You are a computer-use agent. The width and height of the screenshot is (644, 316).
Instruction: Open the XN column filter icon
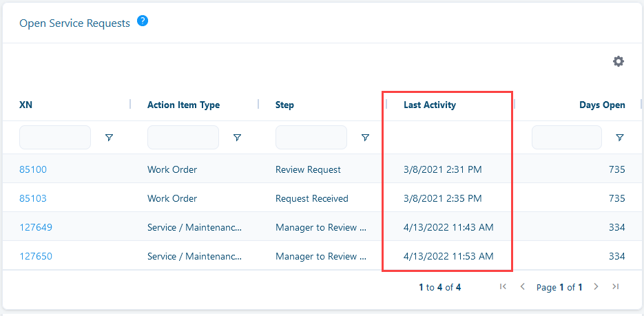109,138
